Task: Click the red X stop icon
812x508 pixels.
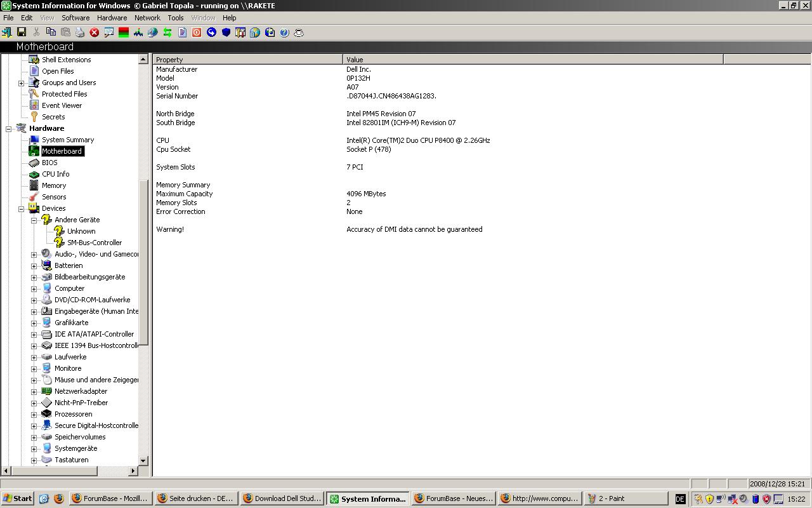Action: tap(95, 32)
